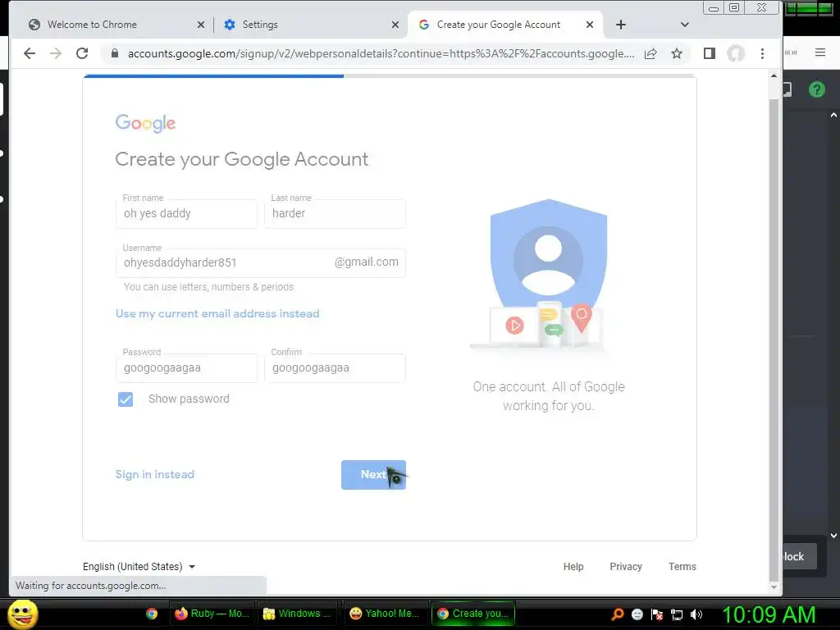
Task: Bookmark this tab with star icon
Action: (677, 53)
